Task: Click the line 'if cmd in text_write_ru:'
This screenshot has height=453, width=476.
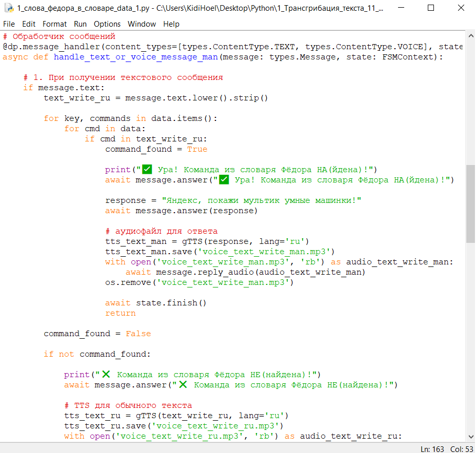Action: pyautogui.click(x=146, y=139)
